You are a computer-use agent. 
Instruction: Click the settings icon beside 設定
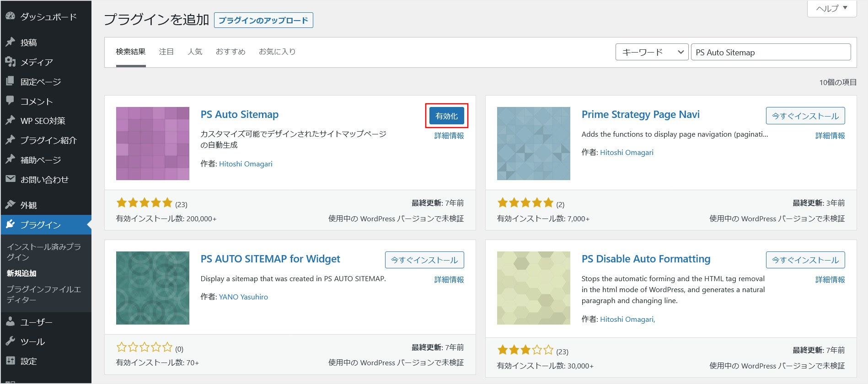(x=10, y=361)
